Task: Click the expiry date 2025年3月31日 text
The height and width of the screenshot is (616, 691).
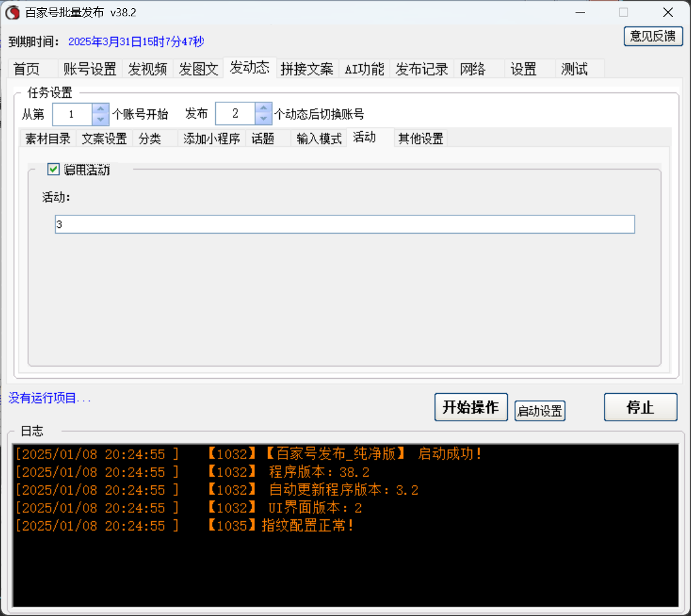Action: (136, 42)
